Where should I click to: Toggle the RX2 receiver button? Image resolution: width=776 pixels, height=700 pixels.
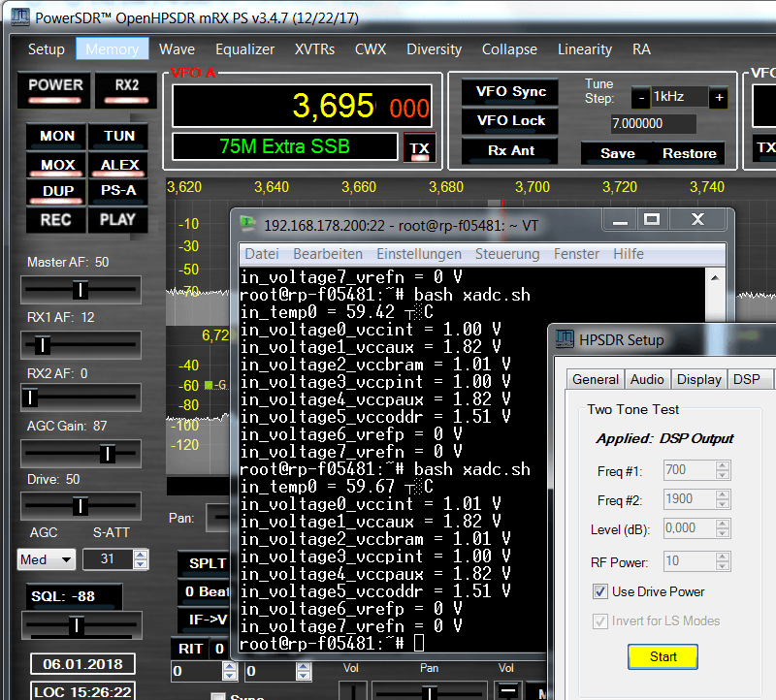pyautogui.click(x=127, y=89)
